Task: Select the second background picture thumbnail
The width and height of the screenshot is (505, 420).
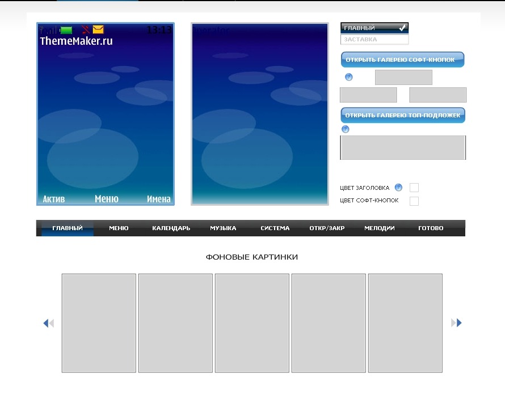Action: pos(175,323)
